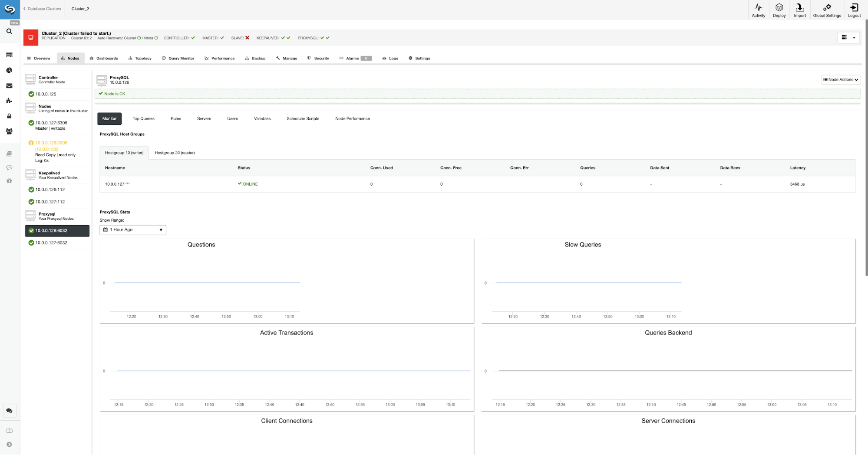Click the page vertical scrollbar
The height and width of the screenshot is (455, 868).
(x=866, y=147)
